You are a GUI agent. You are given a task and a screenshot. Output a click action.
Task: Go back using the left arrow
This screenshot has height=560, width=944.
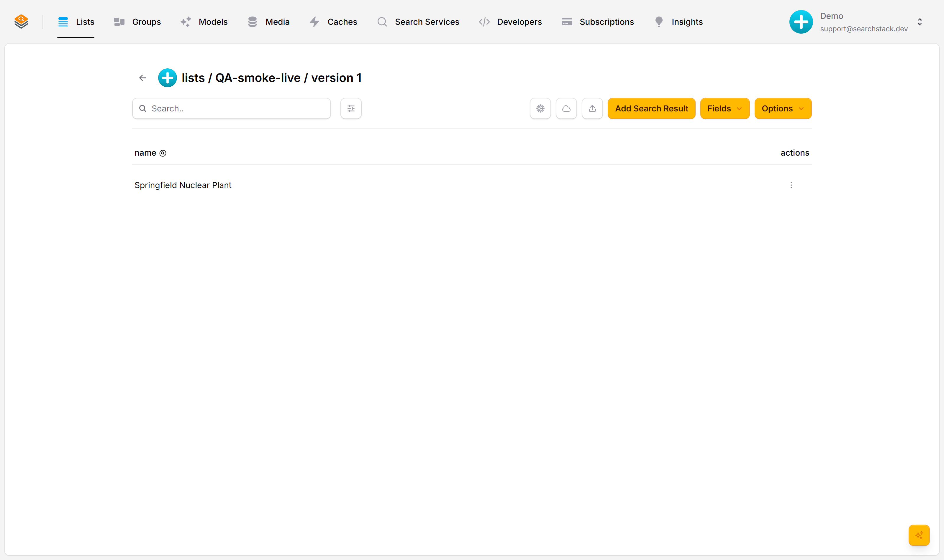[143, 78]
